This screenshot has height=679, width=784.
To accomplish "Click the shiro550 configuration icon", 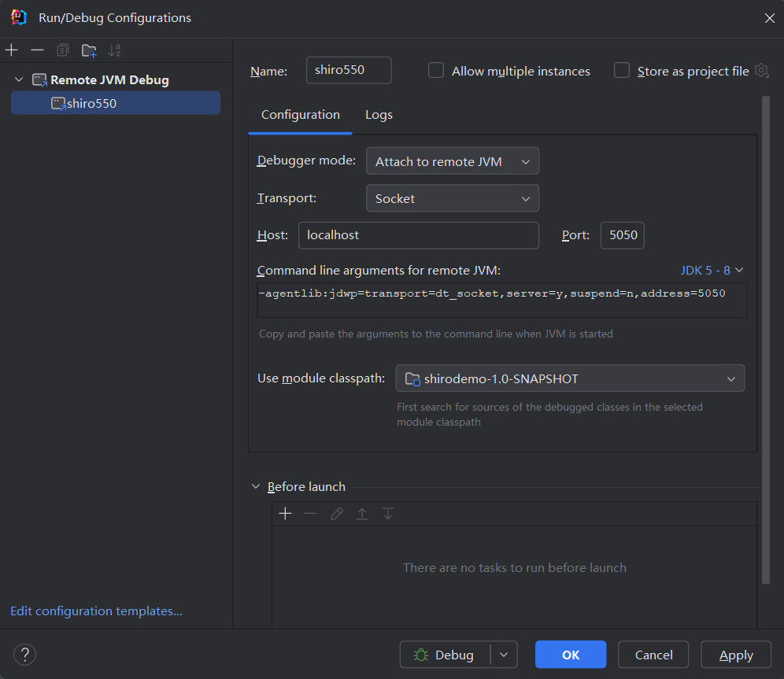I will (x=58, y=103).
